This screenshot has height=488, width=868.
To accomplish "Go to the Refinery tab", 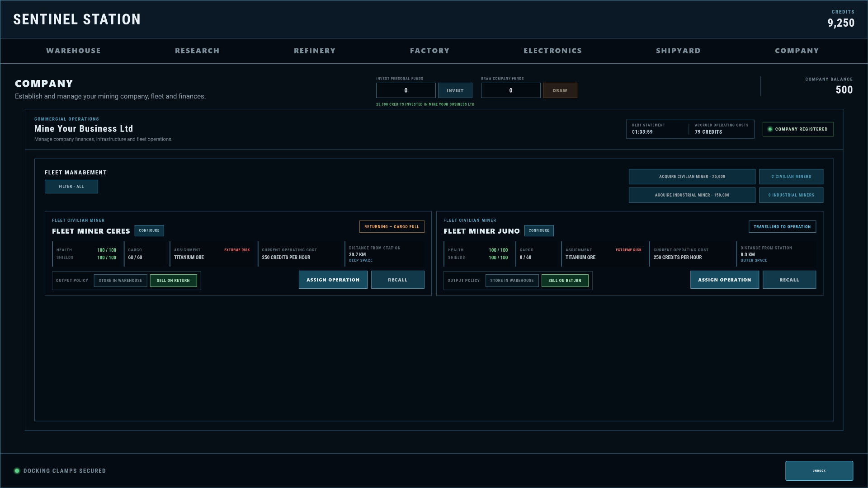I will click(x=315, y=51).
